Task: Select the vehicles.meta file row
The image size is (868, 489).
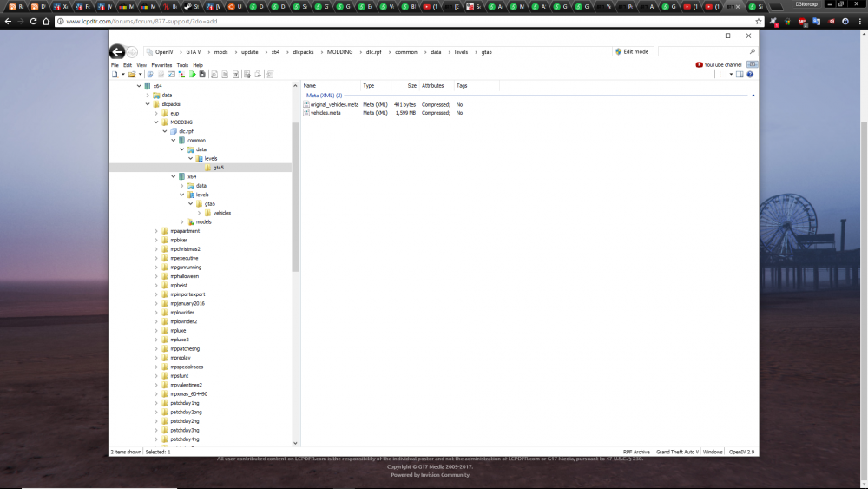Action: pyautogui.click(x=383, y=112)
